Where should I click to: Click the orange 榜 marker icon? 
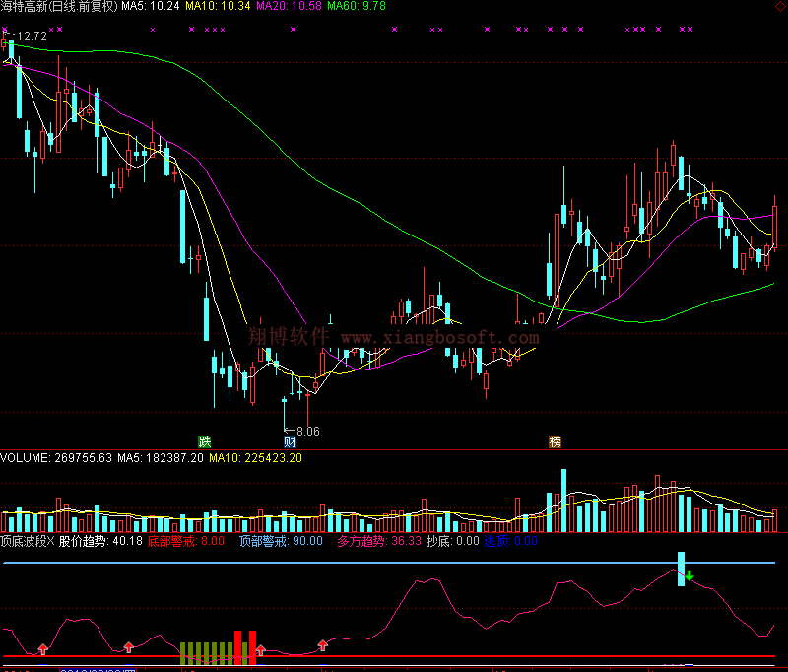click(x=556, y=441)
